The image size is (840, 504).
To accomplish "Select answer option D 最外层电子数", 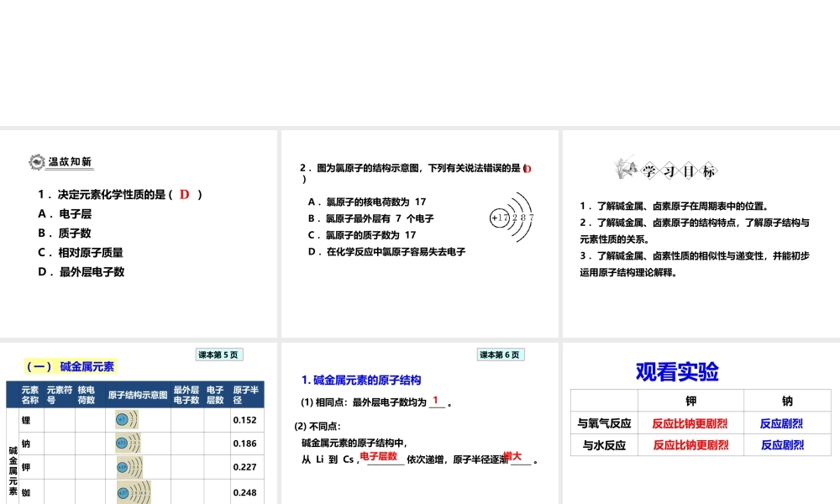I will click(80, 270).
